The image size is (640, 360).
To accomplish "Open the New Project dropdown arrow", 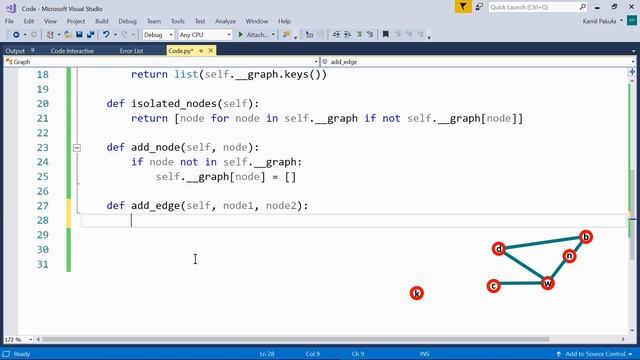I will [59, 35].
